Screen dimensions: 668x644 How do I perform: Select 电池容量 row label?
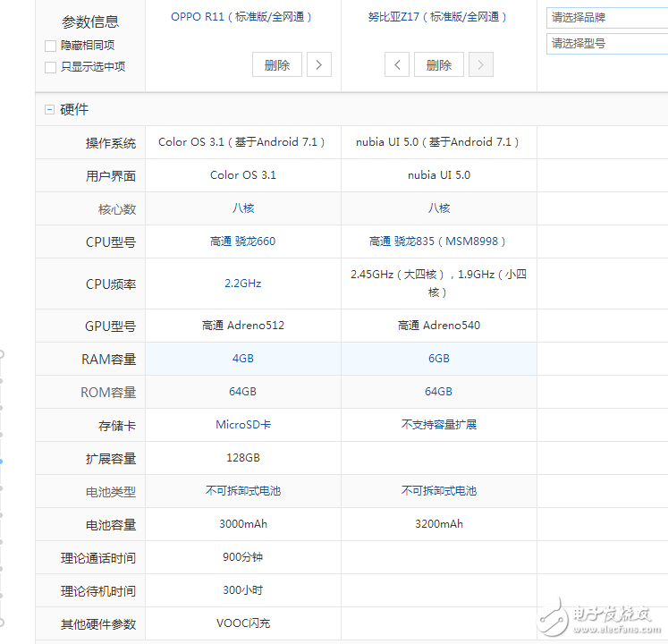[111, 525]
